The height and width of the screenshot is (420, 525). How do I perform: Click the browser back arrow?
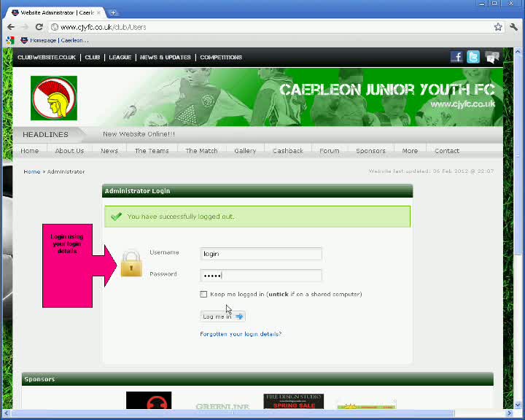pos(11,27)
